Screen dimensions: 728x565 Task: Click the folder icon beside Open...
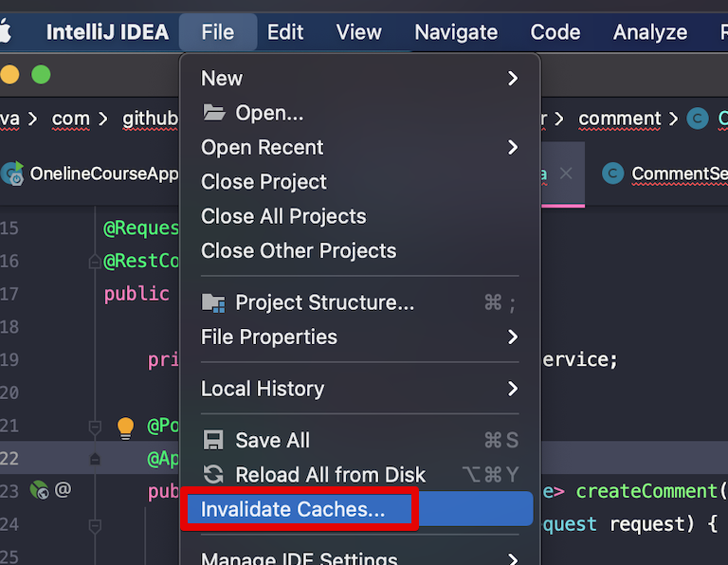pos(214,113)
